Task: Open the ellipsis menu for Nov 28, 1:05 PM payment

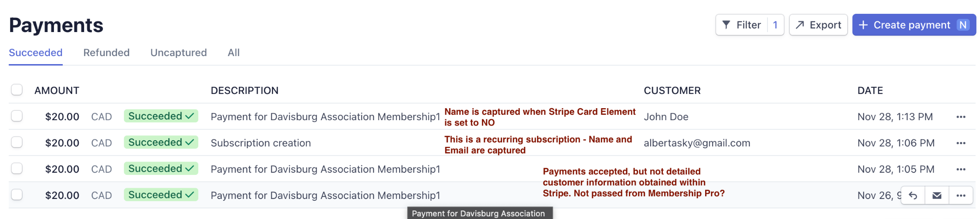Action: 961,169
